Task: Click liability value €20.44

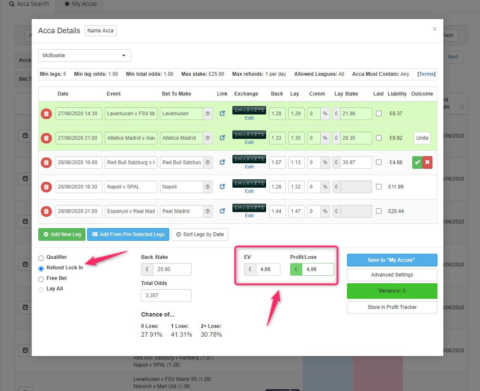Action: 396,211
